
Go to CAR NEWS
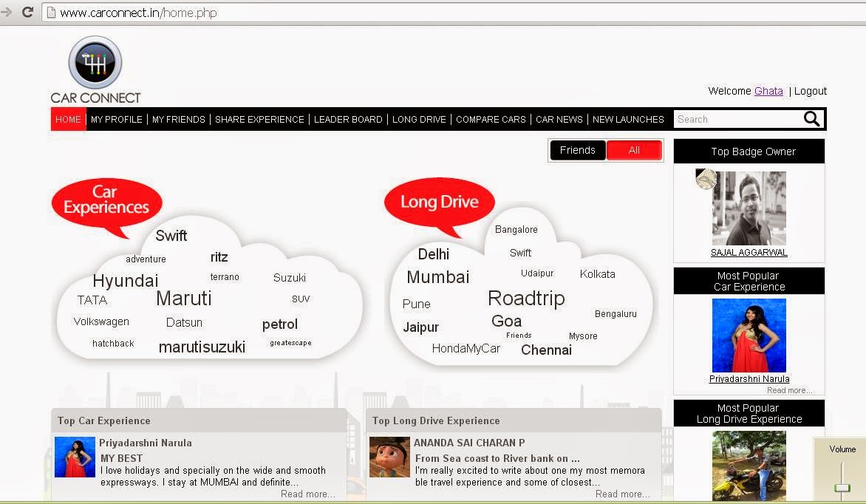point(559,120)
